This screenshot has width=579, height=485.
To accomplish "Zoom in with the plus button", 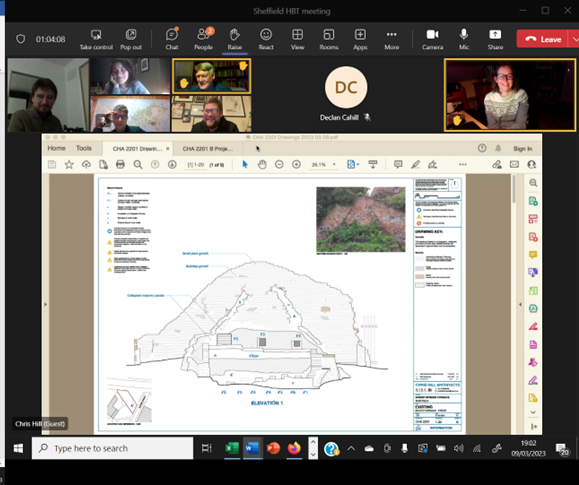I will pyautogui.click(x=296, y=164).
